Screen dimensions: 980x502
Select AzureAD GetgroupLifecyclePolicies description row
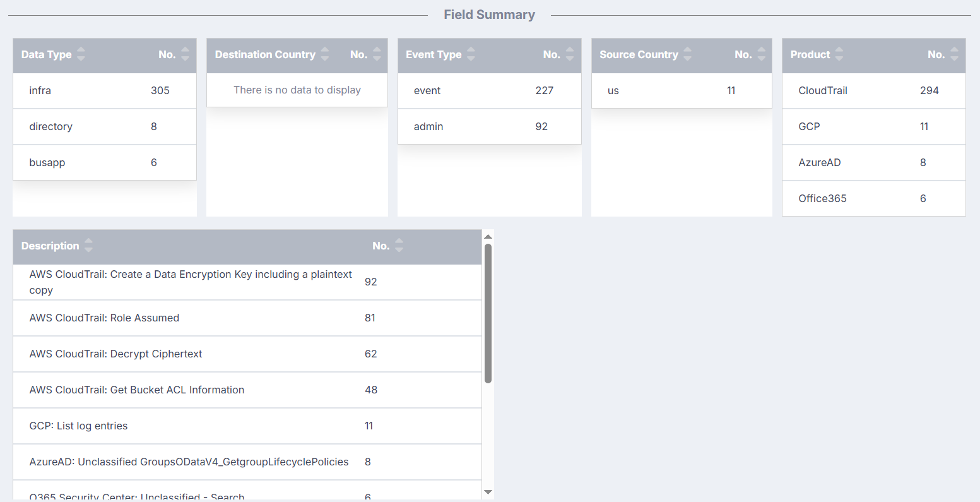(247, 462)
